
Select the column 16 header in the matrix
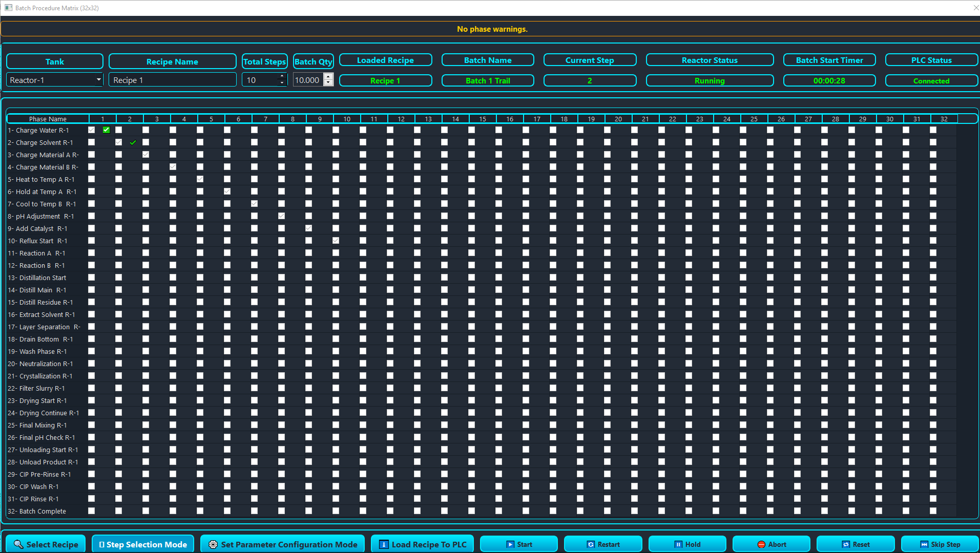(509, 119)
